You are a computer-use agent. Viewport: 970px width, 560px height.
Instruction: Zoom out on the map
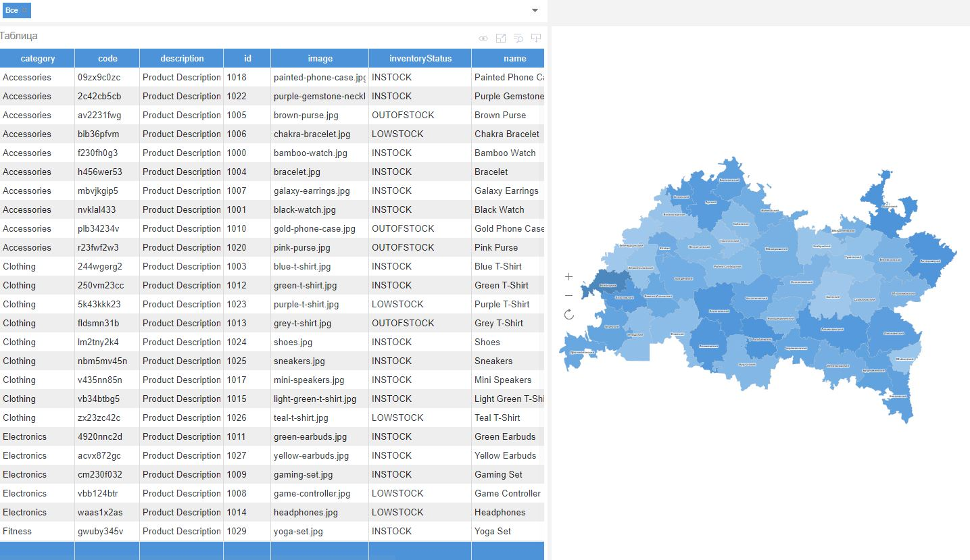tap(568, 296)
